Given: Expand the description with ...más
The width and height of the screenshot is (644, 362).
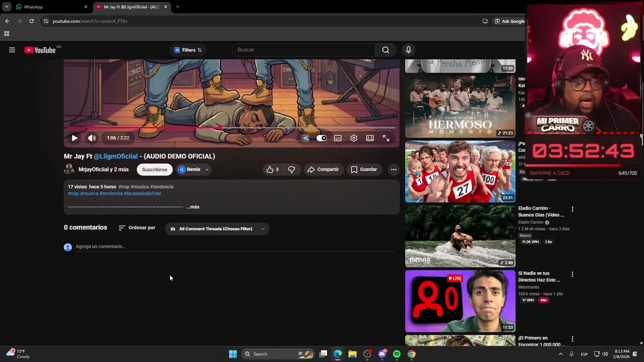Looking at the screenshot, I should (x=193, y=207).
